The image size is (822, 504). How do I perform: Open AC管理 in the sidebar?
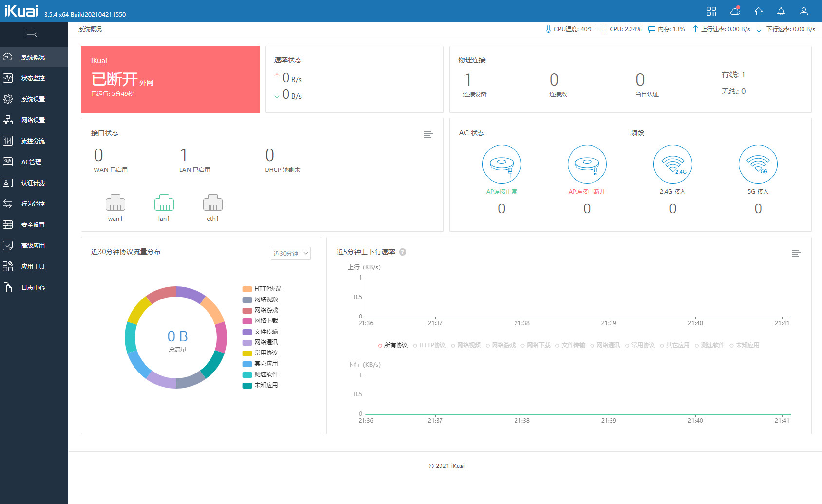[34, 162]
